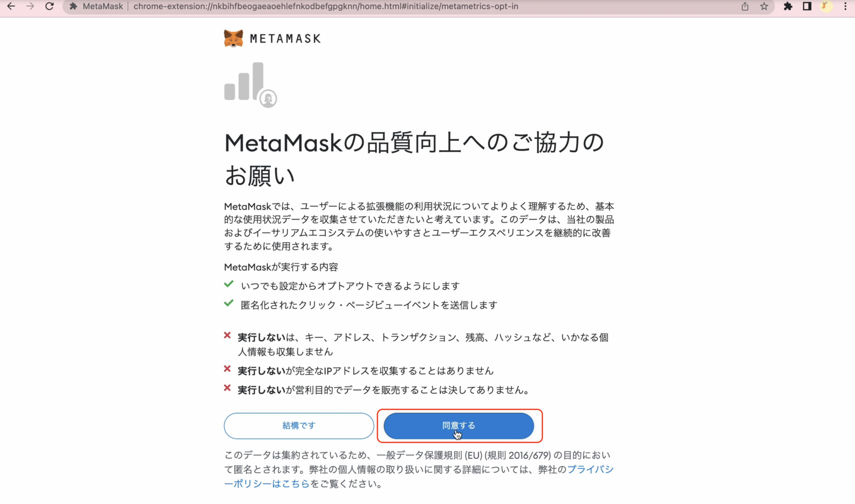This screenshot has width=855, height=504.
Task: Open the Chrome profile avatar
Action: (826, 6)
